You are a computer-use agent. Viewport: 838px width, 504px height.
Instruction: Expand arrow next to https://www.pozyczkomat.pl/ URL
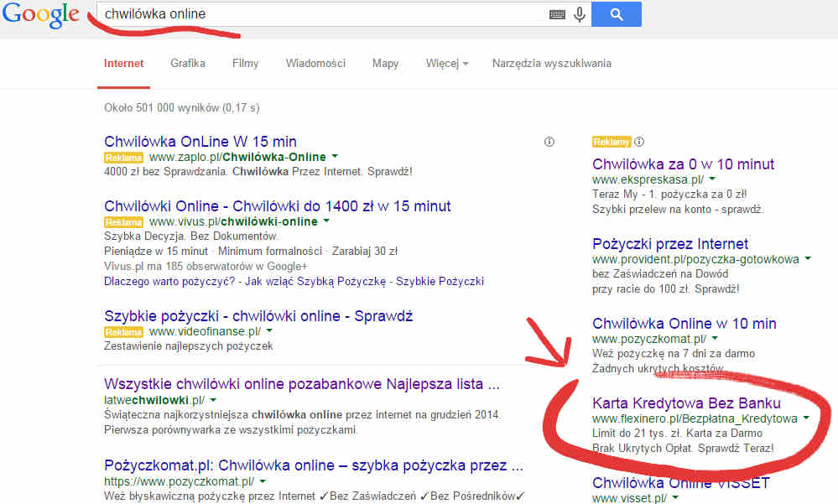[x=263, y=481]
